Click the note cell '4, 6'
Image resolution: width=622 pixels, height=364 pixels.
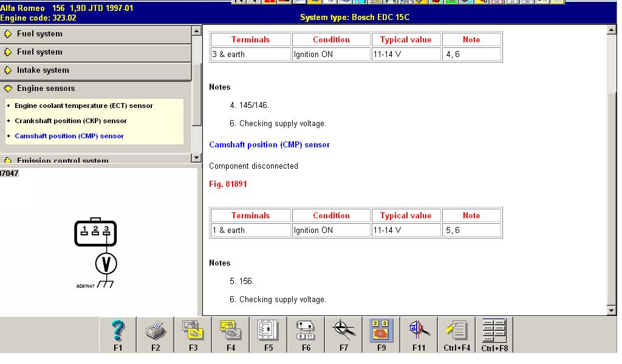tap(471, 54)
